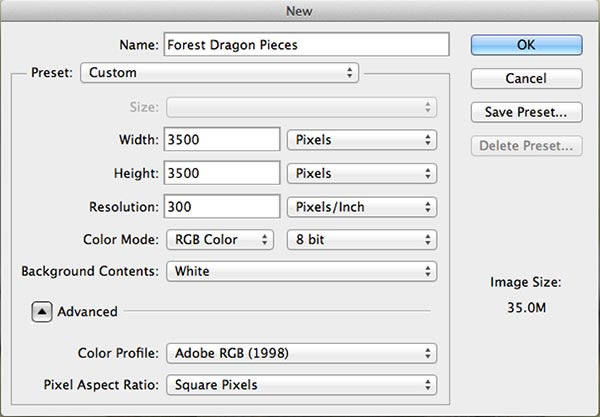Click Save Preset button

click(525, 112)
